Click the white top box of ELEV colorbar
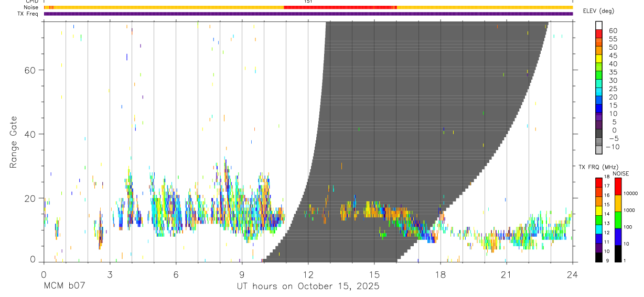Viewport: 644px width, 297px height. pos(599,26)
